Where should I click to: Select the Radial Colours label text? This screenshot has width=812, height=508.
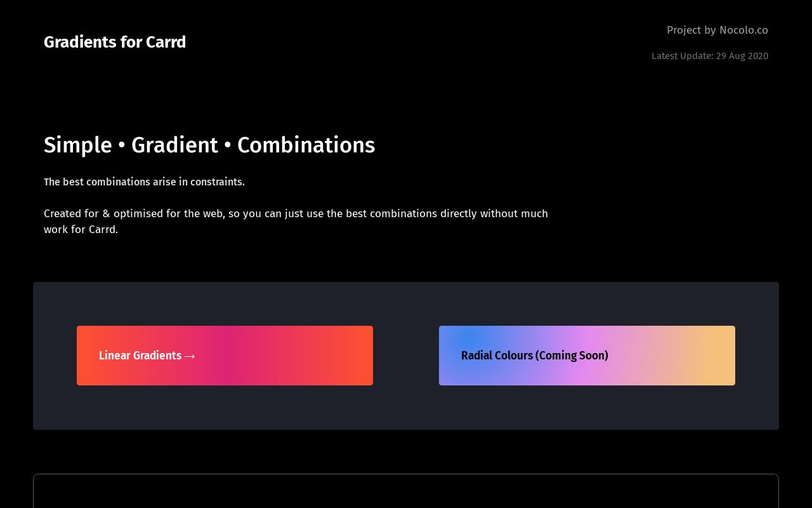[x=535, y=356]
